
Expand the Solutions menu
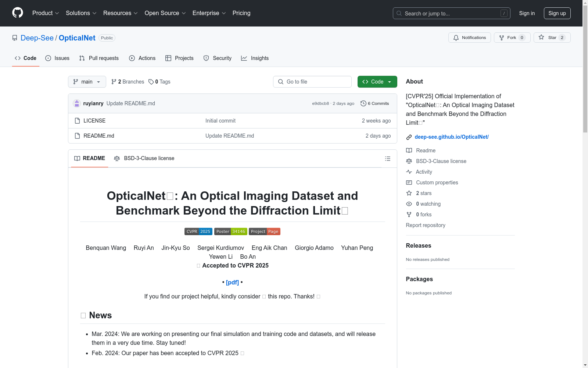[81, 13]
